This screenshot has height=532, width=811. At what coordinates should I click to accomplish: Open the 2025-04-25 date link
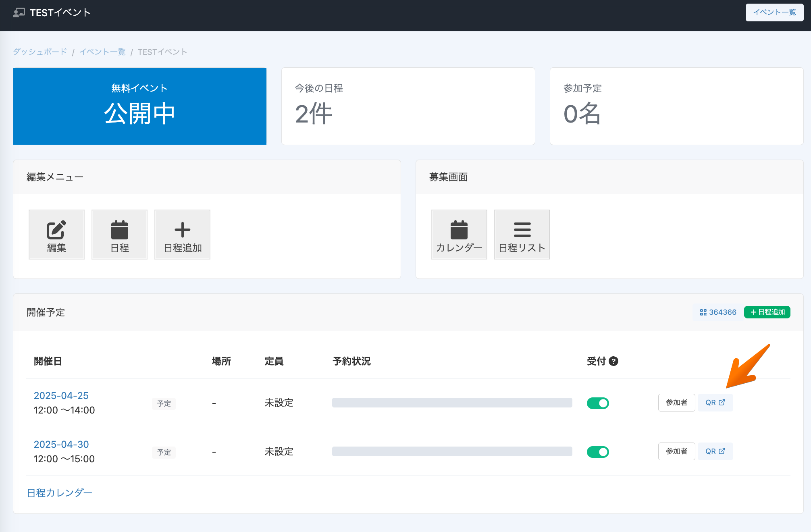pos(61,396)
